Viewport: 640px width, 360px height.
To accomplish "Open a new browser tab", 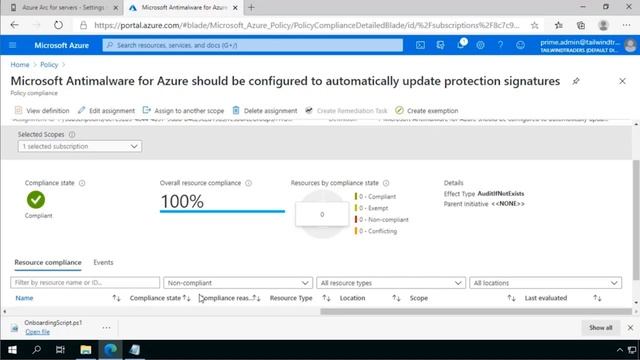I will pyautogui.click(x=251, y=7).
